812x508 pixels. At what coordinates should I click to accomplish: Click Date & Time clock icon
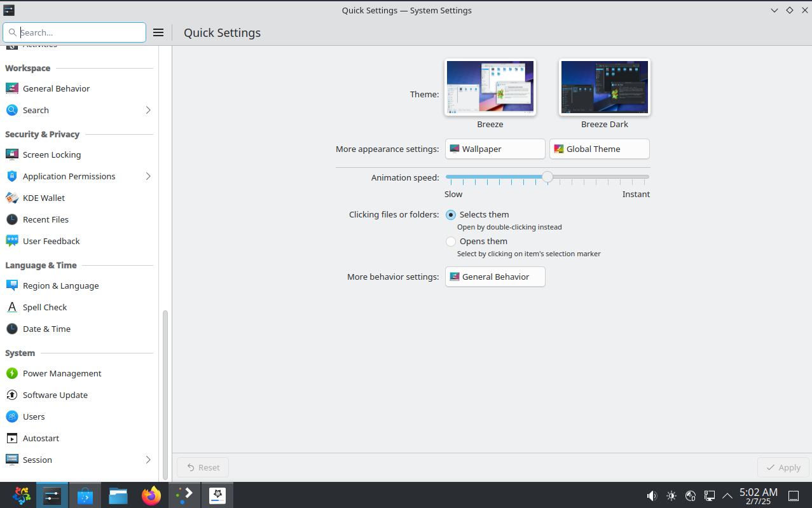pyautogui.click(x=12, y=329)
